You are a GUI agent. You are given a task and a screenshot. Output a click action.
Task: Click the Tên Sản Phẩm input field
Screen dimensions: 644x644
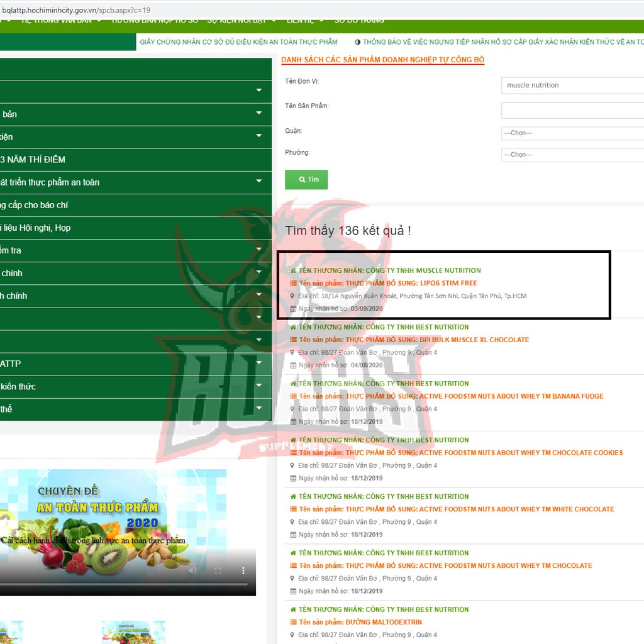[572, 111]
